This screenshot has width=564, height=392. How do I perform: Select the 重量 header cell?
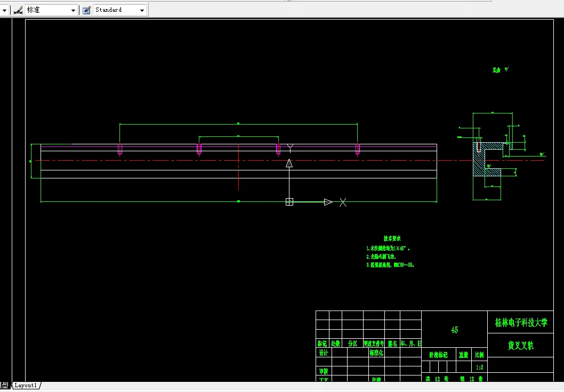click(464, 355)
